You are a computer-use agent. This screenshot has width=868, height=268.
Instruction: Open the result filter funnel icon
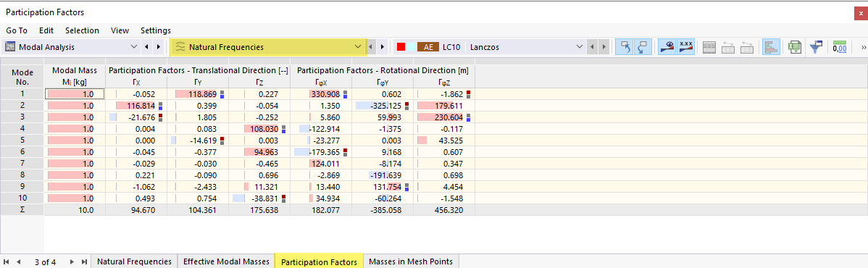pos(815,48)
